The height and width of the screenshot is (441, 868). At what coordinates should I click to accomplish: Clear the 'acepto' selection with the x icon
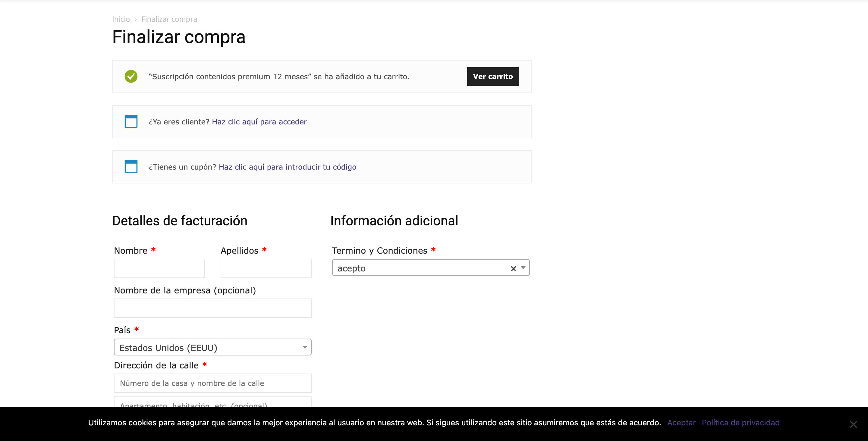[x=513, y=268]
